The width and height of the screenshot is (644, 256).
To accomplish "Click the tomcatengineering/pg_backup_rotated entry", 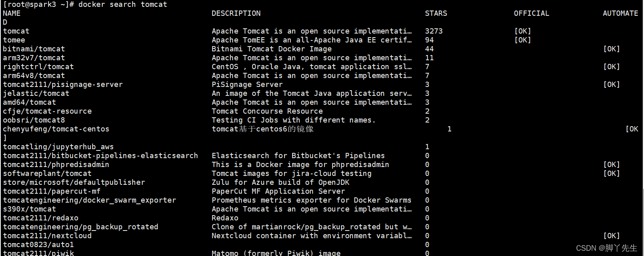I will coord(80,227).
